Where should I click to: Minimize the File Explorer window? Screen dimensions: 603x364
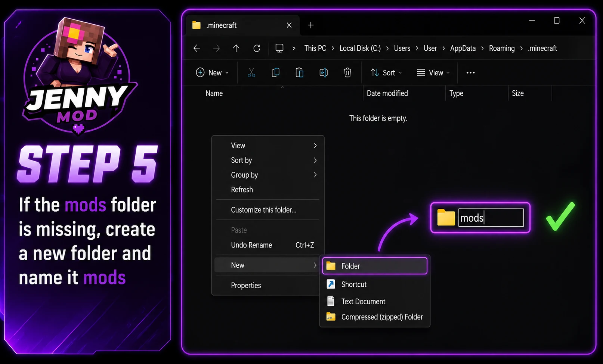[x=532, y=21]
